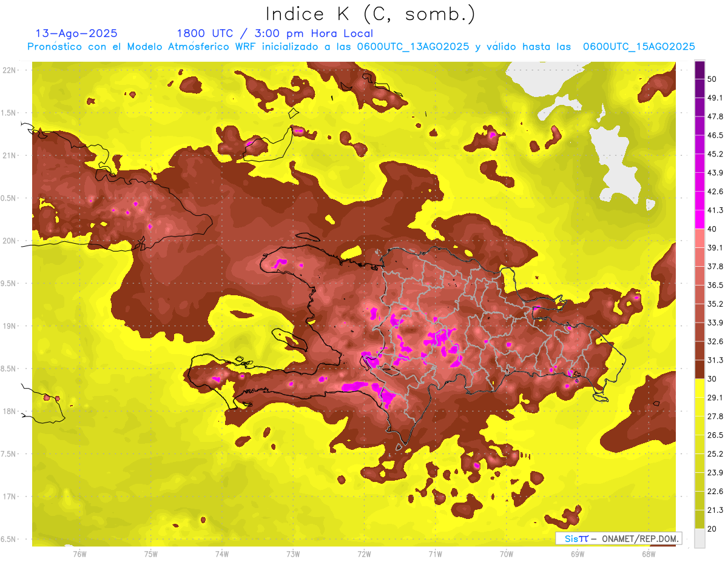Click the legend value "23.9"
The image size is (728, 562).
coord(715,473)
